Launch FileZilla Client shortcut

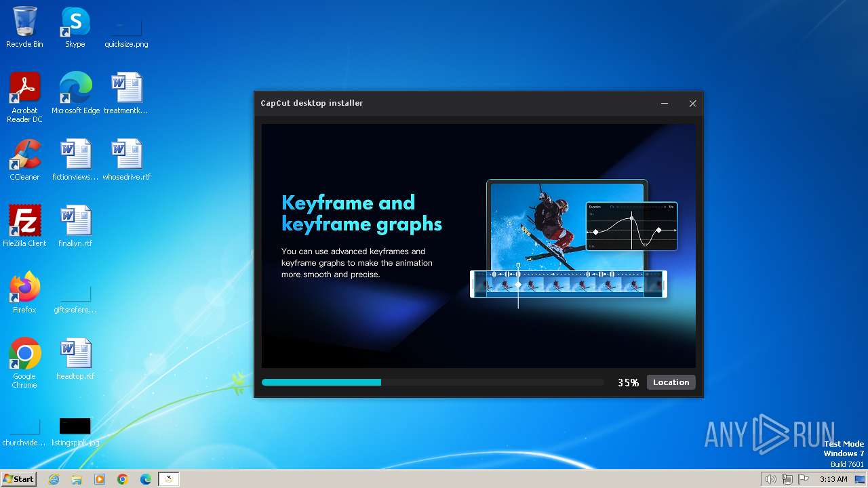(x=24, y=226)
